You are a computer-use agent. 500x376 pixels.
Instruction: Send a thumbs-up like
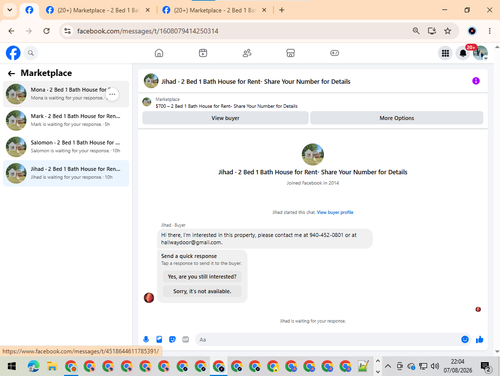pos(480,339)
